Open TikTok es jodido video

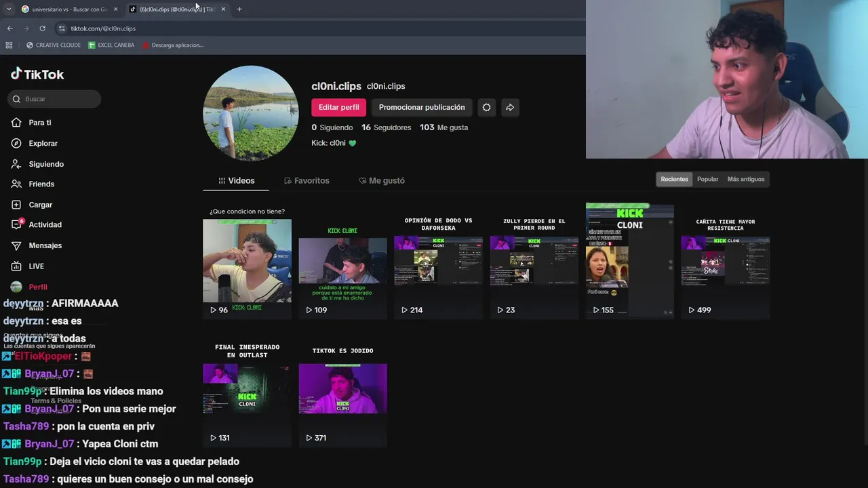pos(342,390)
